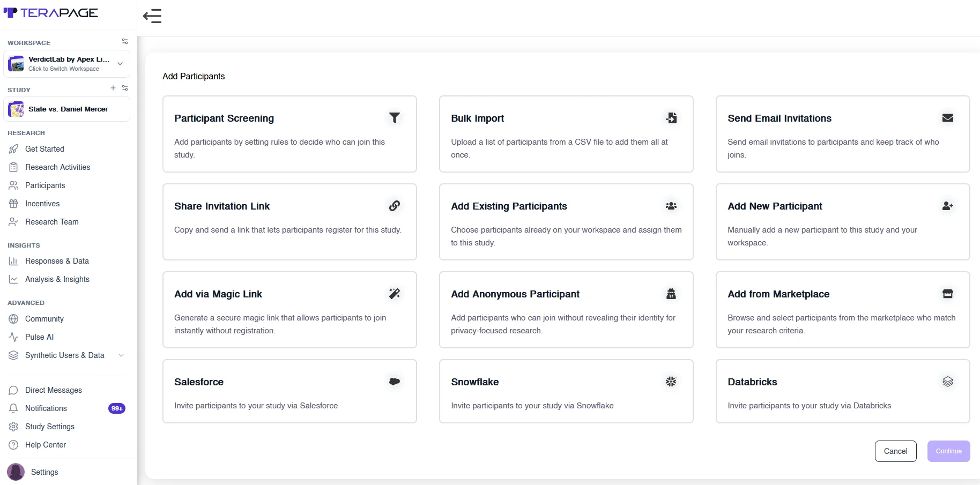
Task: Click the Databricks layers icon
Action: (x=948, y=382)
